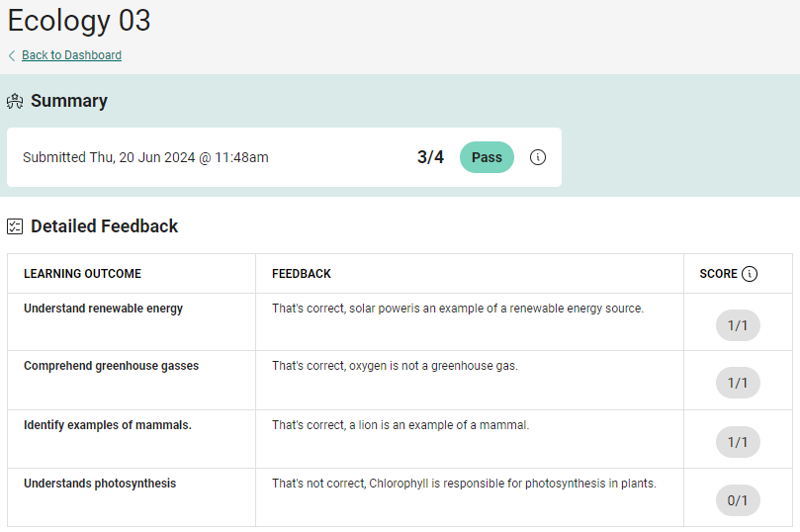Click the SCORE column header
This screenshot has width=800, height=532.
coord(718,274)
